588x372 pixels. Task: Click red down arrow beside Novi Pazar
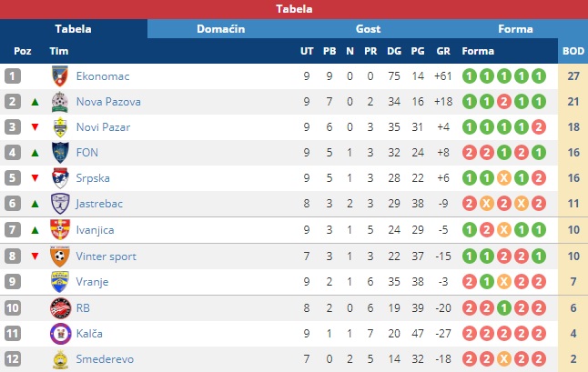(35, 127)
